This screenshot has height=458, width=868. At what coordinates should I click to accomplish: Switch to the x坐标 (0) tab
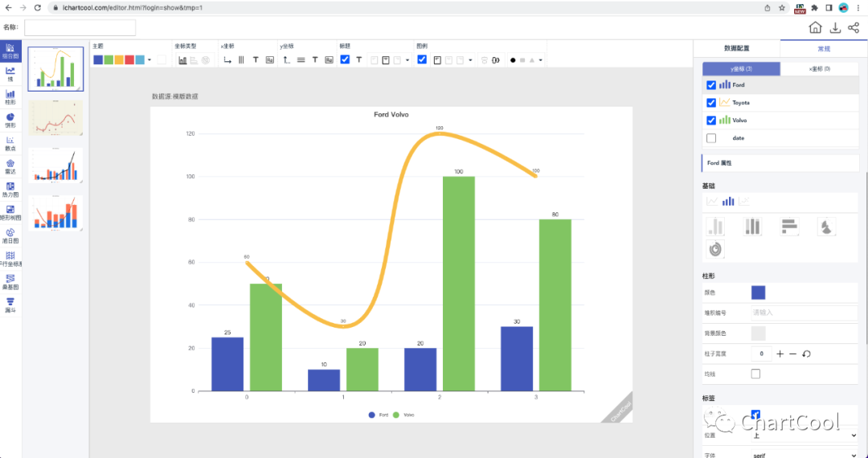click(x=819, y=69)
